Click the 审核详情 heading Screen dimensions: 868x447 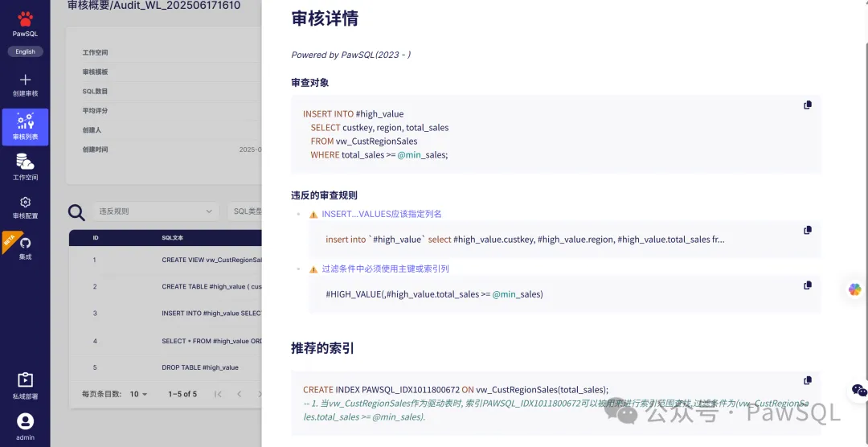point(325,18)
